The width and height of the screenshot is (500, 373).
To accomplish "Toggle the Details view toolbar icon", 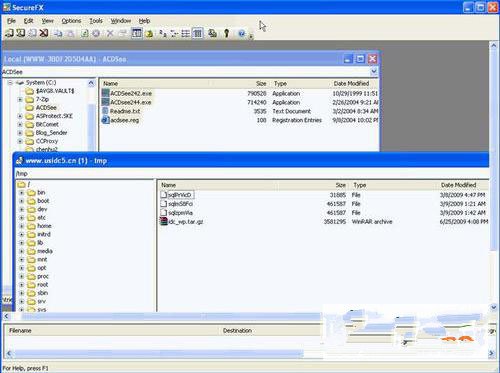I will [198, 33].
